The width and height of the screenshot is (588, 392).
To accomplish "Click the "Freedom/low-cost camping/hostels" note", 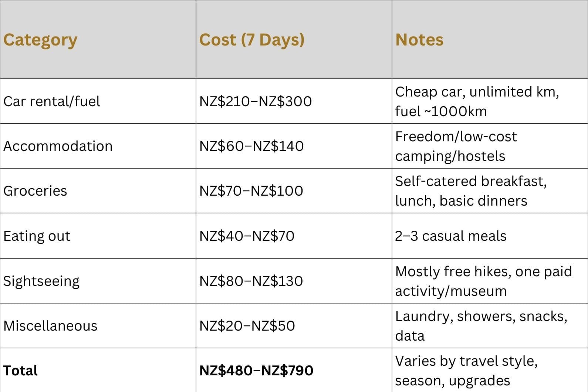I will pos(456,146).
